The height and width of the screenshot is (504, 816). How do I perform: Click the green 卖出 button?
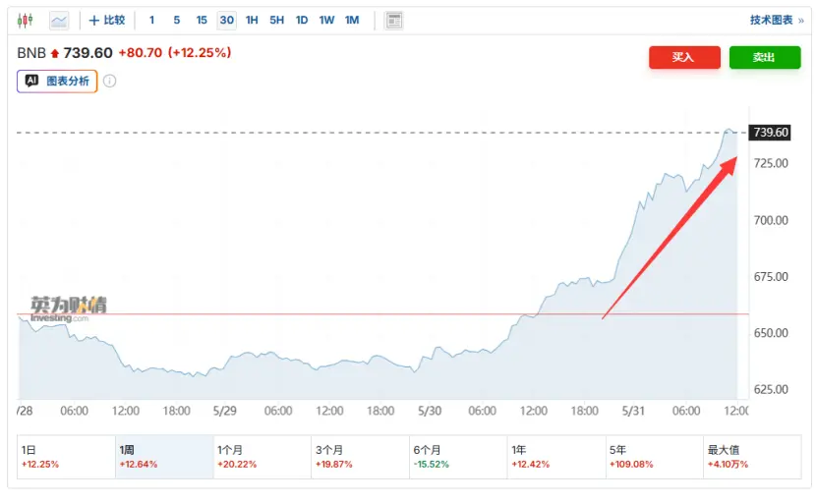(x=765, y=57)
